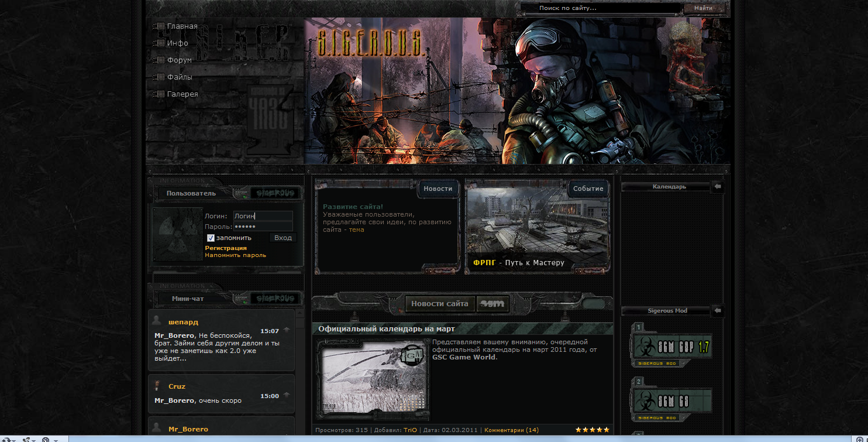The height and width of the screenshot is (442, 868).
Task: Go to the Форум menu item
Action: [179, 60]
